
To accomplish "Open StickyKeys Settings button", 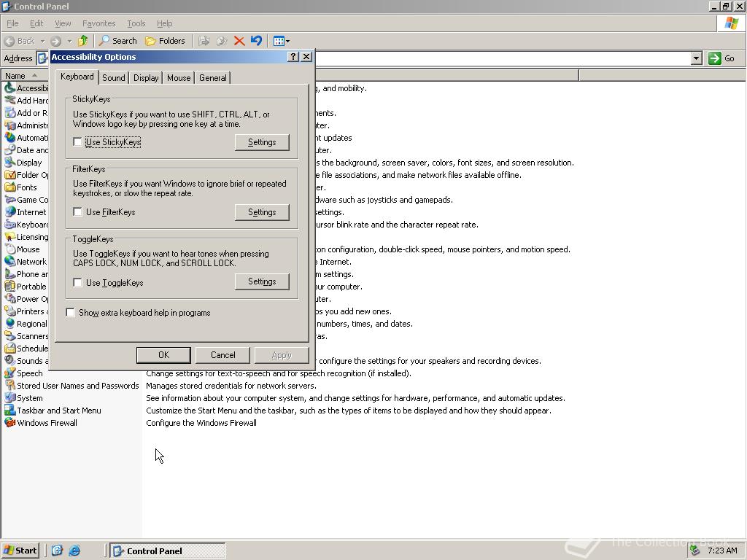I will 262,142.
